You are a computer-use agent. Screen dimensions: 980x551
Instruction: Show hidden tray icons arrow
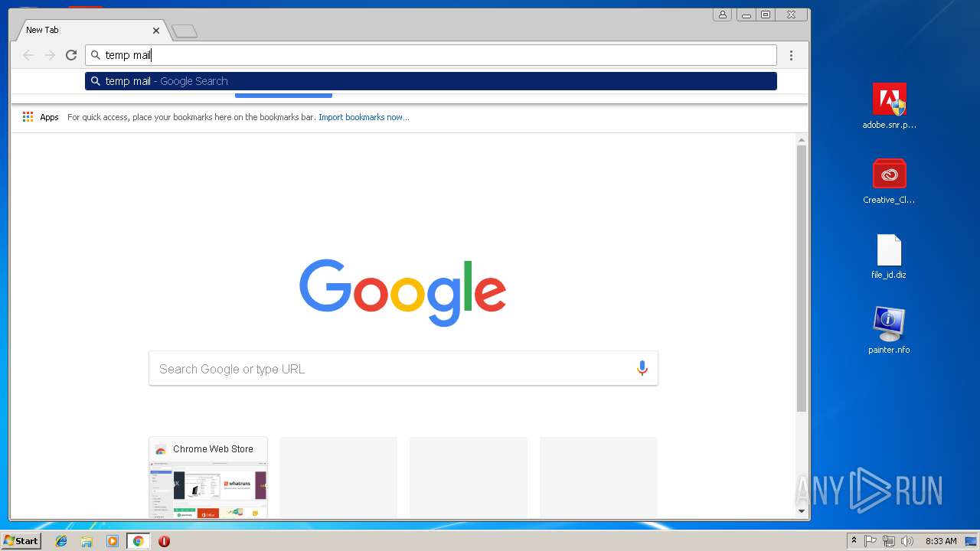pyautogui.click(x=854, y=541)
